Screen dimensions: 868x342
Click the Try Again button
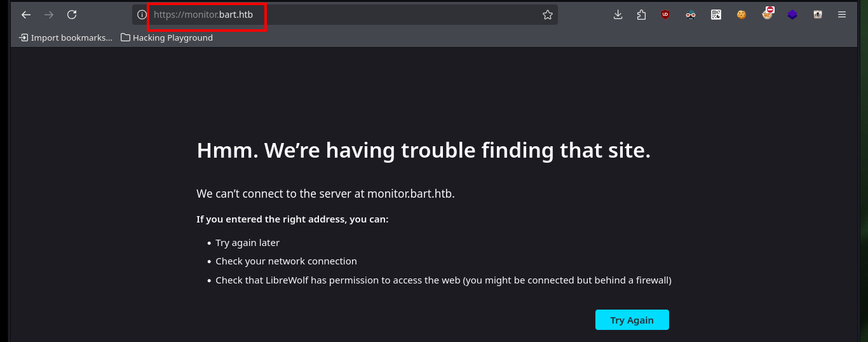[632, 320]
